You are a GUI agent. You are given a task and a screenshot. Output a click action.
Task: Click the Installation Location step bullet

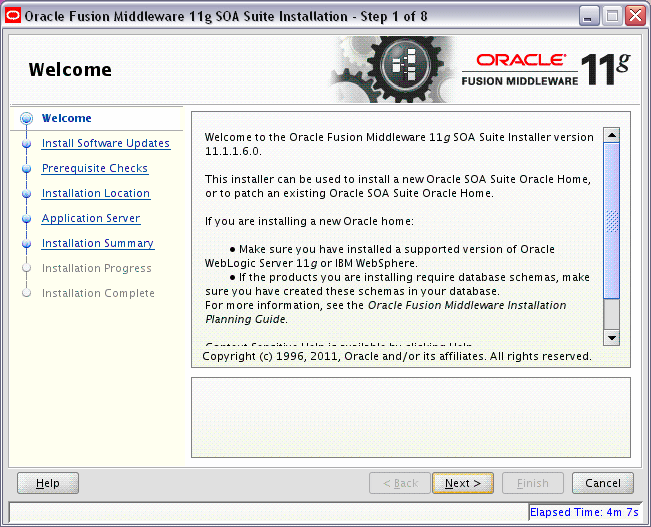point(27,194)
